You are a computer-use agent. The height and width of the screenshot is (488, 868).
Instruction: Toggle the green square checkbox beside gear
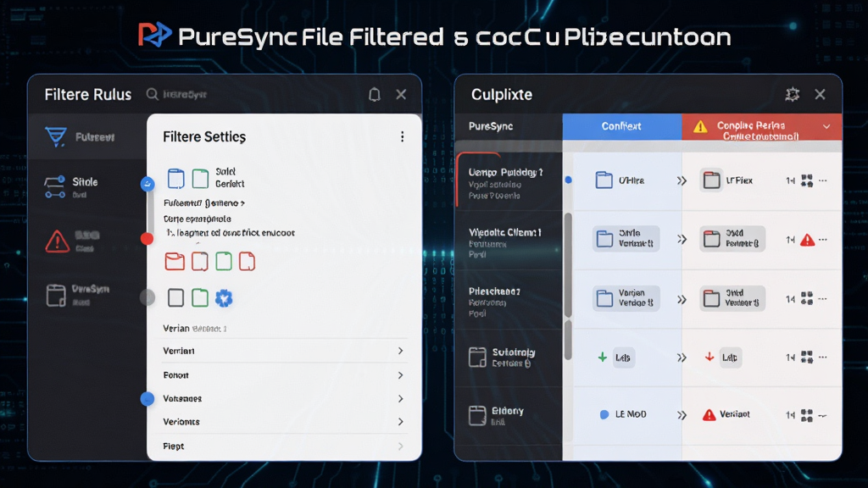click(200, 297)
